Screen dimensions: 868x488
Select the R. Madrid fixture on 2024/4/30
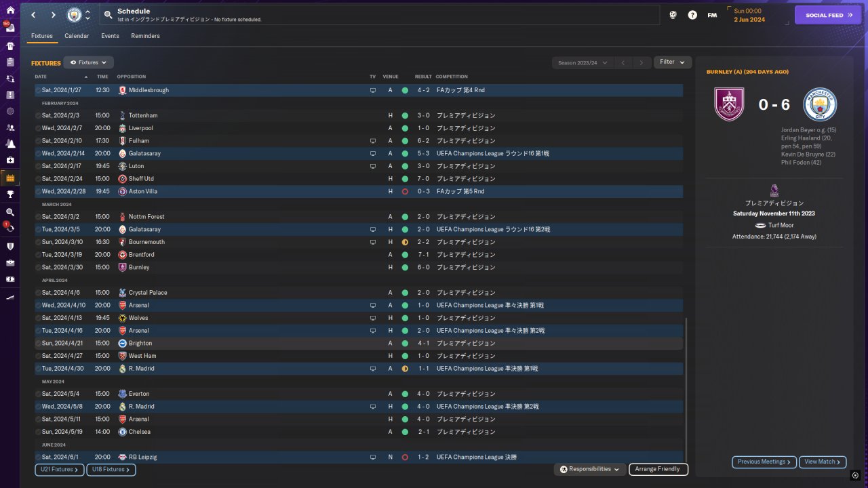coord(359,369)
